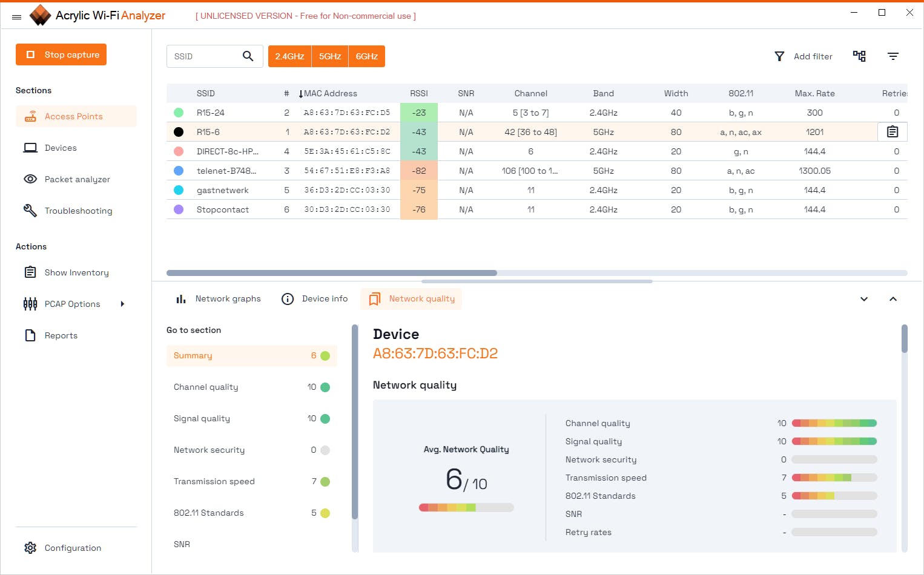This screenshot has height=575, width=924.
Task: Jump to the Transmission speed section
Action: point(252,482)
